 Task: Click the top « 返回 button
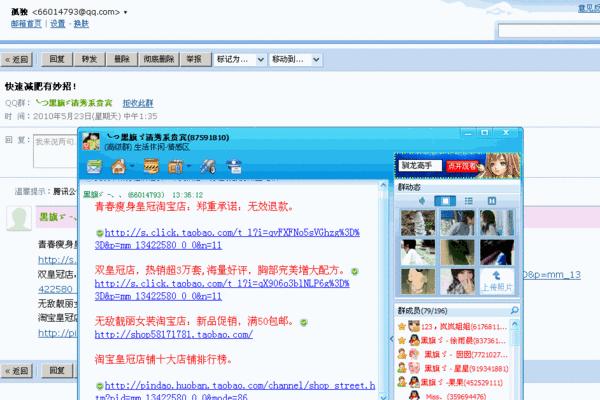tap(16, 60)
